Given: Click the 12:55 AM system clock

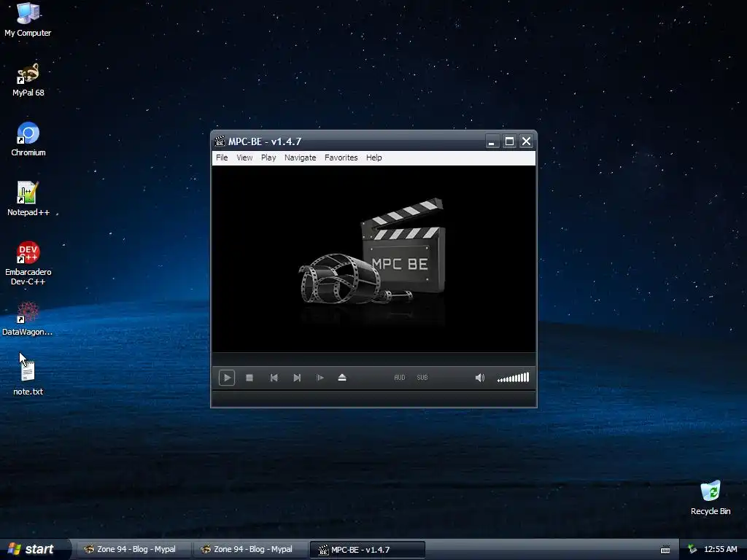Looking at the screenshot, I should (720, 550).
